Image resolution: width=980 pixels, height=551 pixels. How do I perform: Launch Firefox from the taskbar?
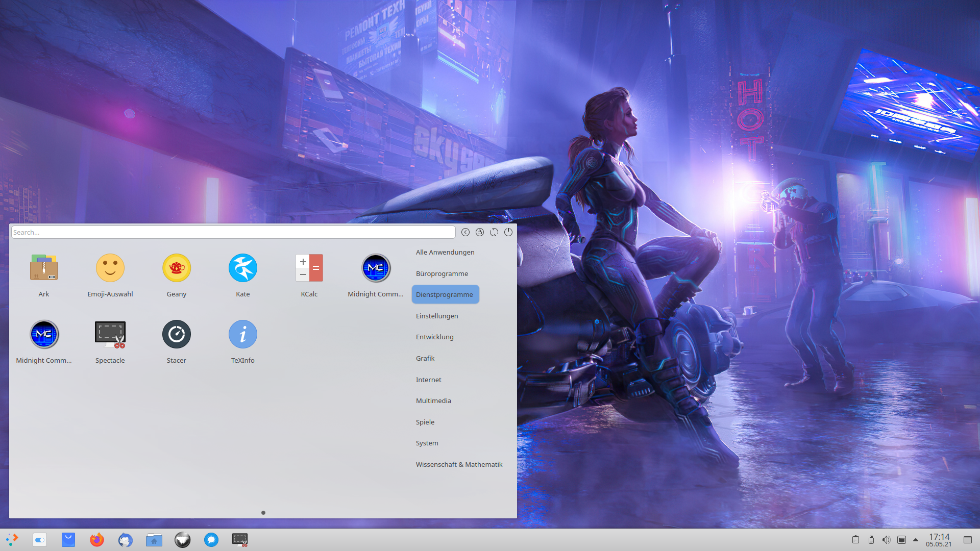point(97,540)
